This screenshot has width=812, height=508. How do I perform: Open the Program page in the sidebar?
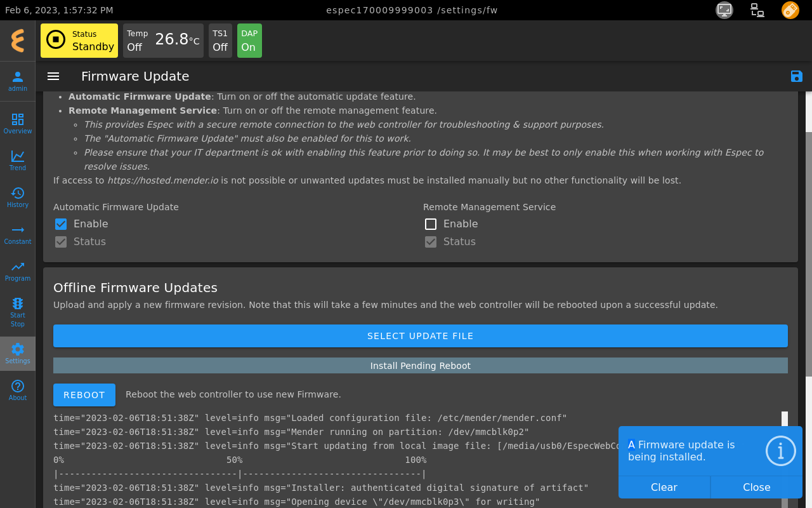(x=18, y=271)
